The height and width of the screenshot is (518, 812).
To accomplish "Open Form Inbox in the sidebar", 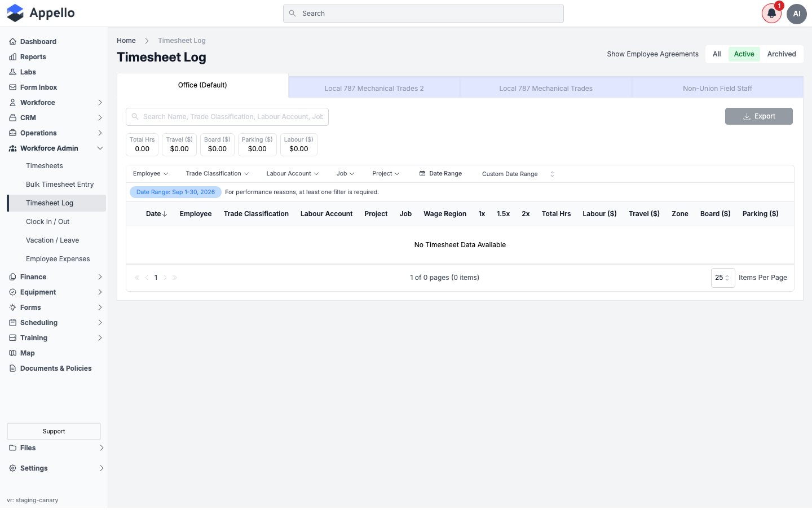I will coord(38,87).
